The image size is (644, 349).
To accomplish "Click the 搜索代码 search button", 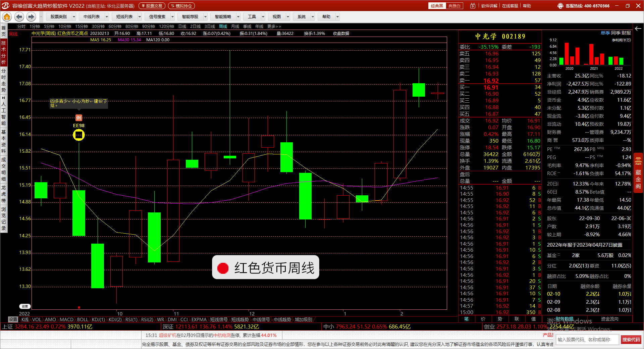I will [631, 340].
